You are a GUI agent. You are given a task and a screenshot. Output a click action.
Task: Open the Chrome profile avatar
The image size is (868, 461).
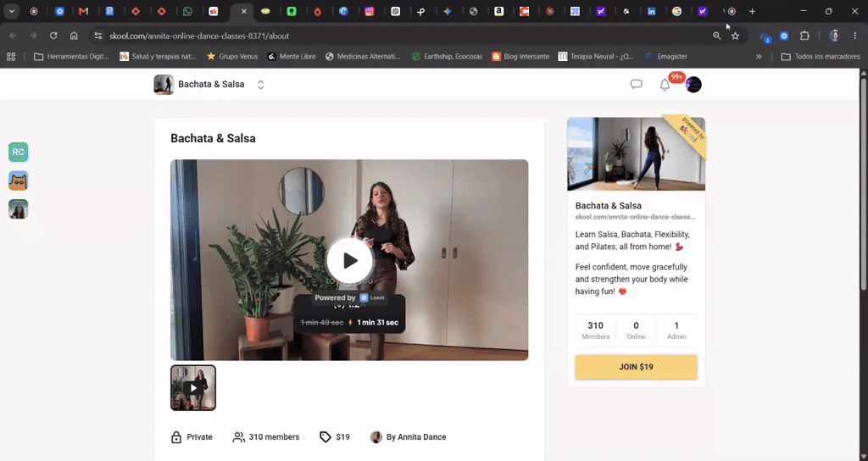834,36
